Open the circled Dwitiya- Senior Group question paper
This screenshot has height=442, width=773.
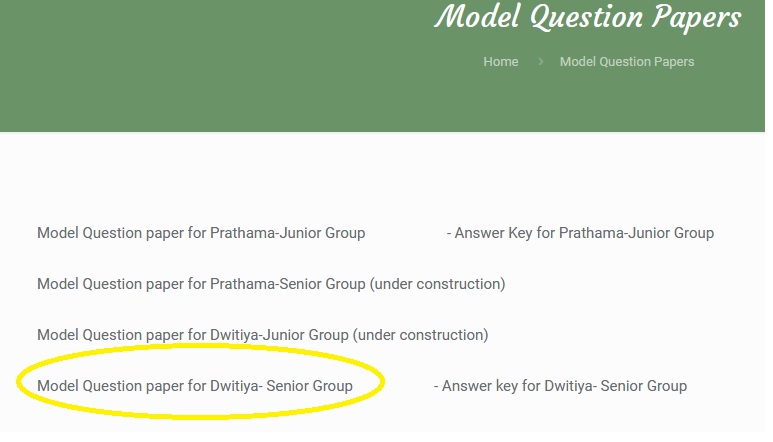point(195,386)
